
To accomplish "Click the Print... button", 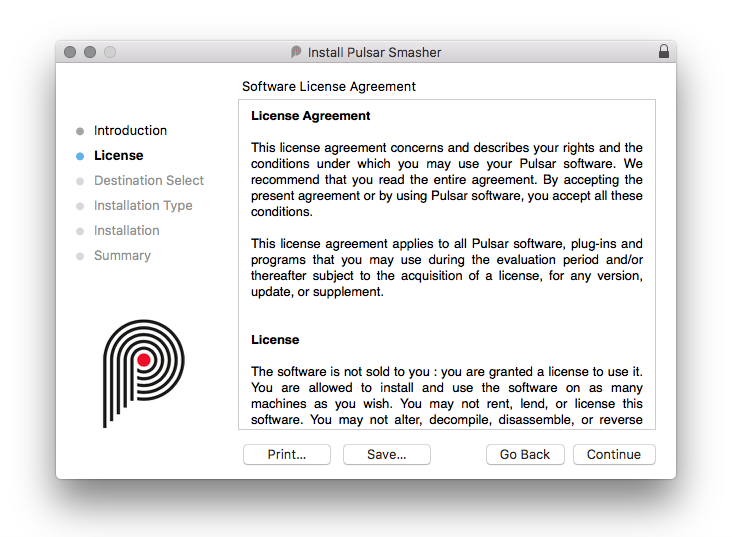I will tap(287, 454).
